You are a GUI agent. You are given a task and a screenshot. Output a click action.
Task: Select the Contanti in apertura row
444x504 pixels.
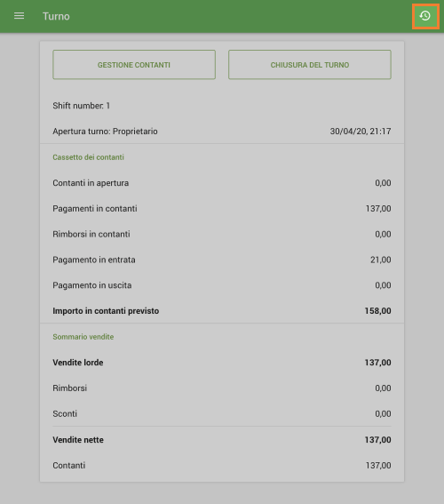coord(222,183)
